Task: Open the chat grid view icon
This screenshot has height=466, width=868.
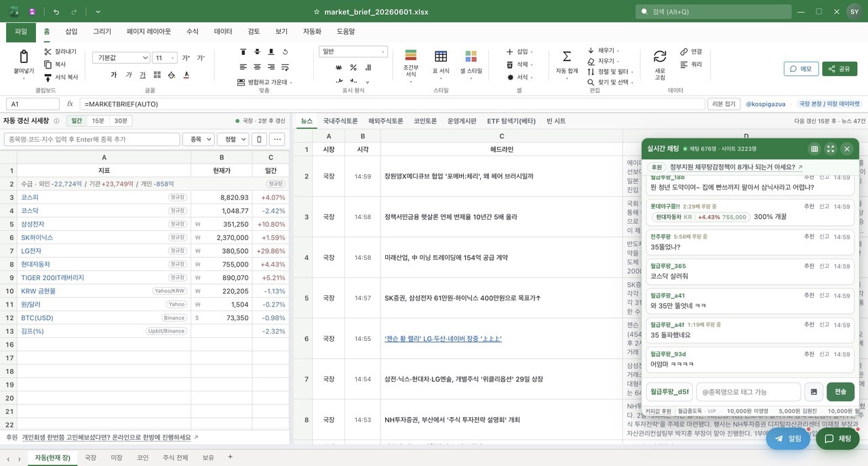Action: pyautogui.click(x=814, y=149)
